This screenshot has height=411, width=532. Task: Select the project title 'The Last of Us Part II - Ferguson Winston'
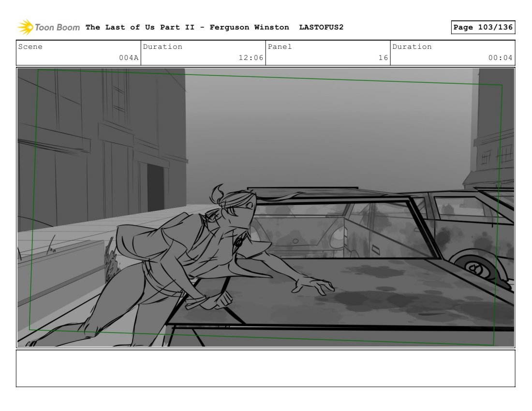pos(187,27)
